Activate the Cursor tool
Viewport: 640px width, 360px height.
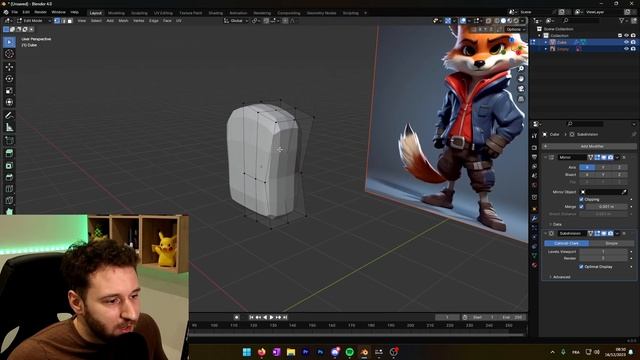[9, 54]
